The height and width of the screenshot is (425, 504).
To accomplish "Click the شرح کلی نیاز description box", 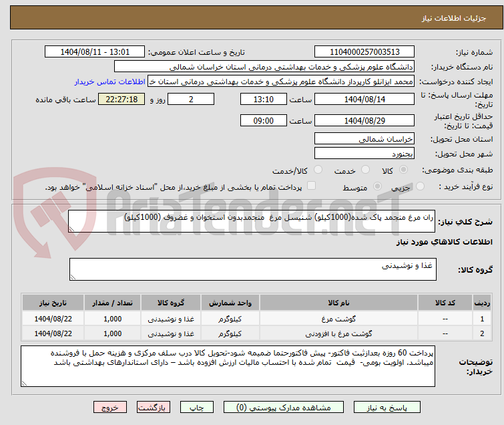I will [x=252, y=221].
